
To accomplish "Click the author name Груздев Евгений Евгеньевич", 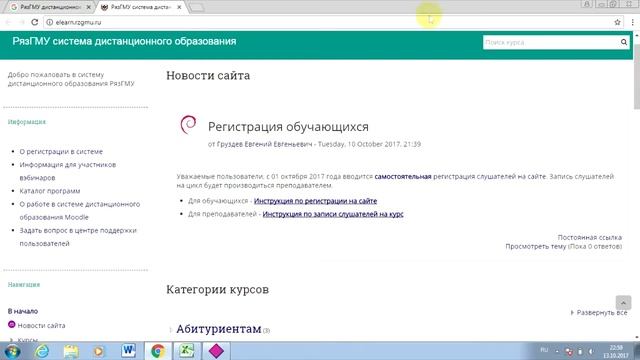I will coord(264,144).
